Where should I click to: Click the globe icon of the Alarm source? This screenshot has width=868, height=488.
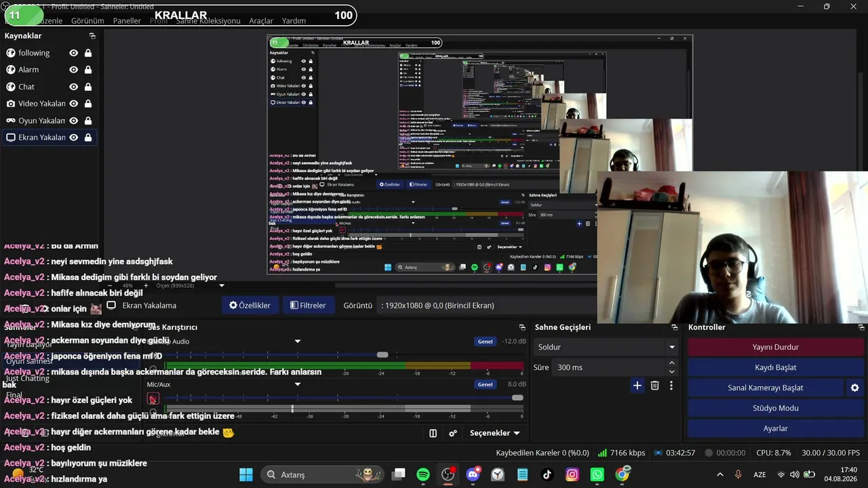(11, 70)
